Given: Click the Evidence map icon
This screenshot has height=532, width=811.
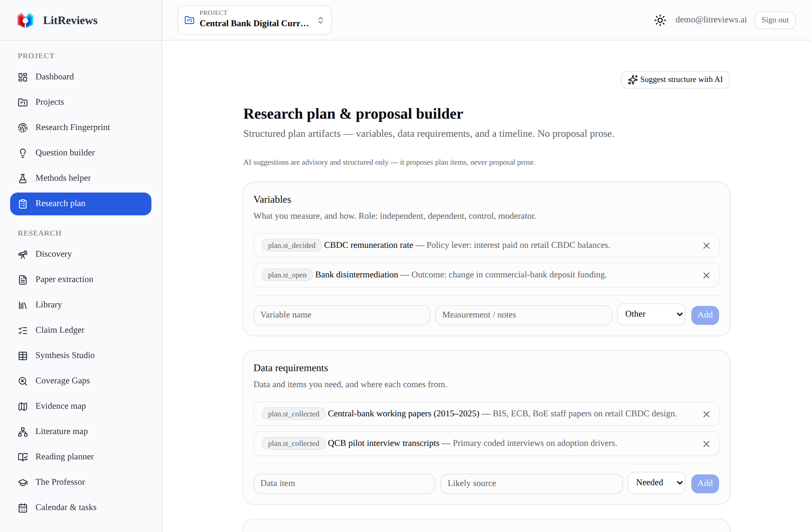Looking at the screenshot, I should tap(23, 406).
